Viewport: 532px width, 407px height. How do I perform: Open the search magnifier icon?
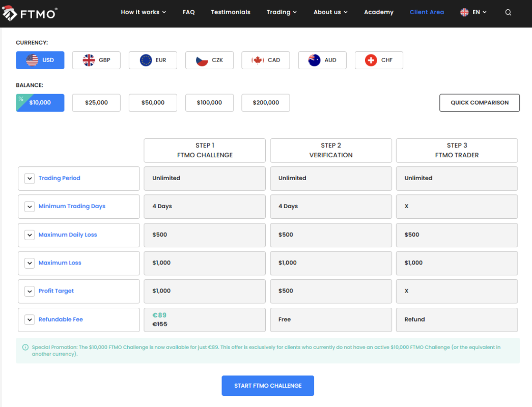(x=508, y=13)
